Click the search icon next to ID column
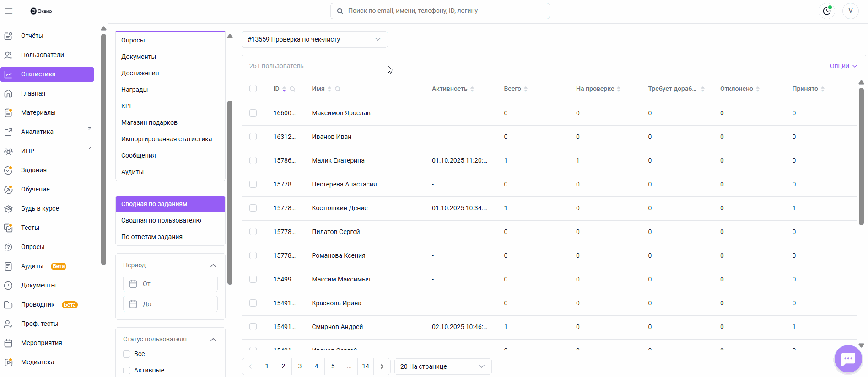The width and height of the screenshot is (868, 377). (x=292, y=89)
